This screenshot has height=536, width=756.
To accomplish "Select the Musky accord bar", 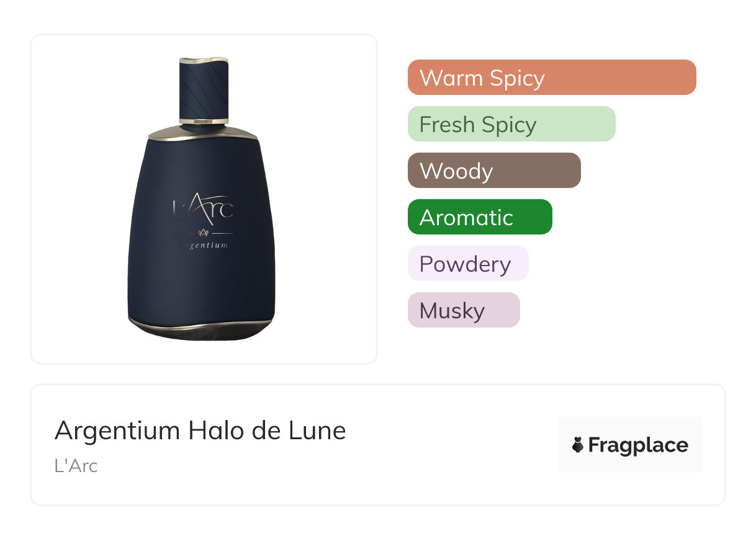I will [x=464, y=310].
